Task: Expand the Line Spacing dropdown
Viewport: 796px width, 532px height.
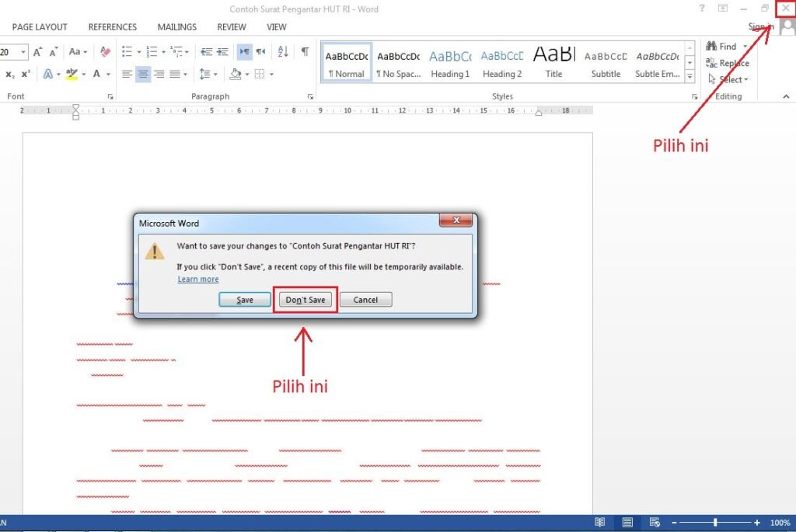Action: tap(215, 74)
